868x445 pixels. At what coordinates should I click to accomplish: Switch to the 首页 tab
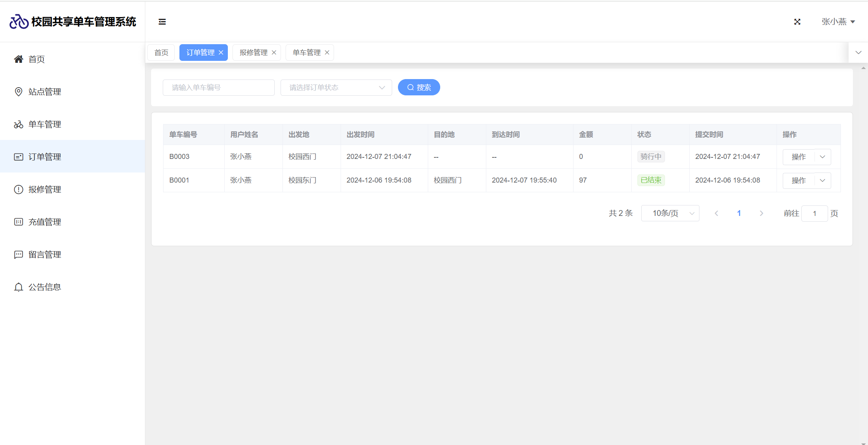coord(161,53)
